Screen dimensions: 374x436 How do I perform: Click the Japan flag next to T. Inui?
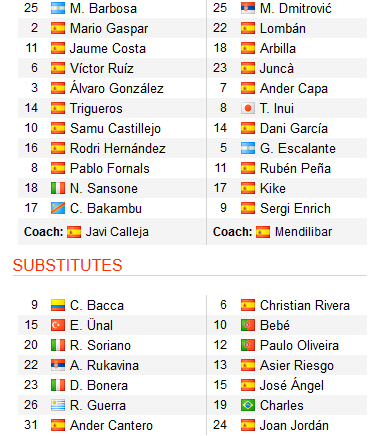(248, 108)
